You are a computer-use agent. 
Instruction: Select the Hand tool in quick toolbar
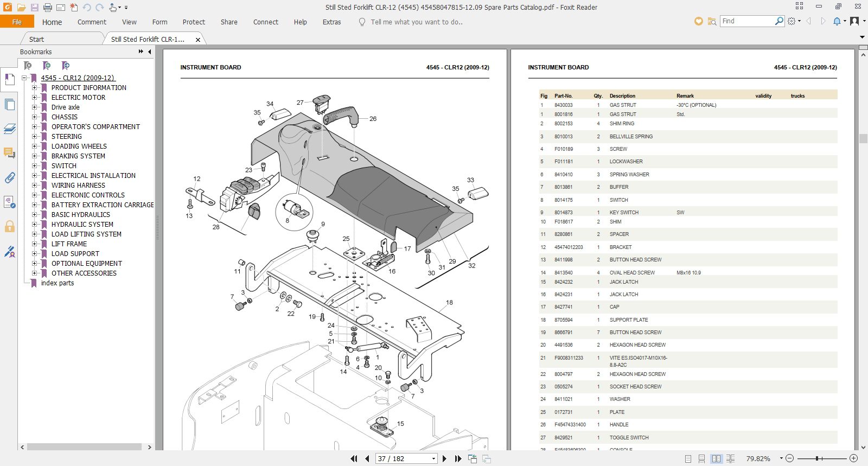112,8
